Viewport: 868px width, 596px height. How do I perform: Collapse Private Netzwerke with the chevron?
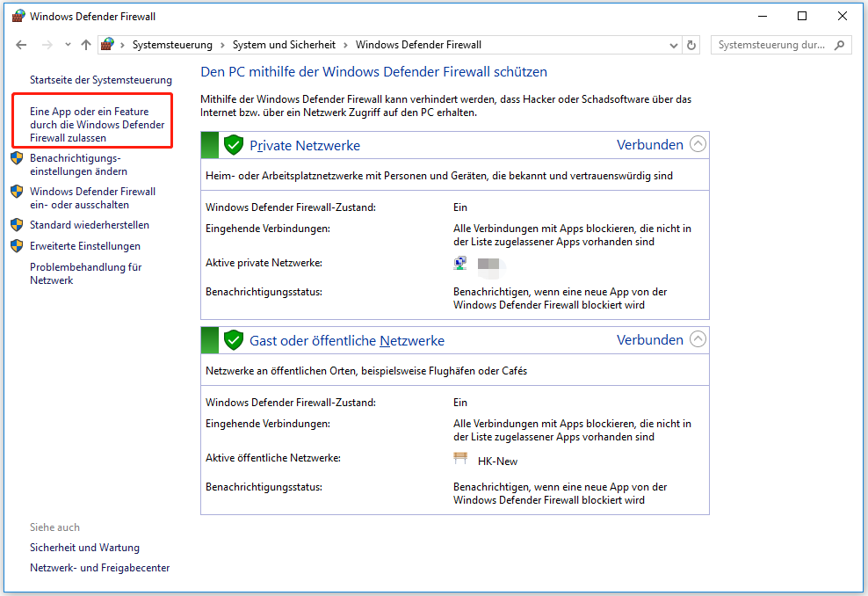[x=698, y=144]
